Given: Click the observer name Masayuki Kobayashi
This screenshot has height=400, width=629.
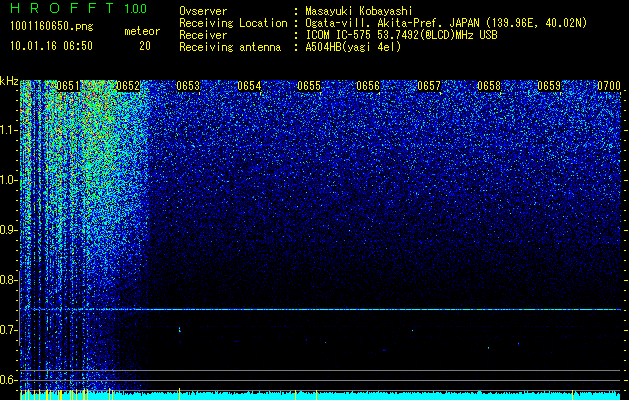Looking at the screenshot, I should pos(359,11).
